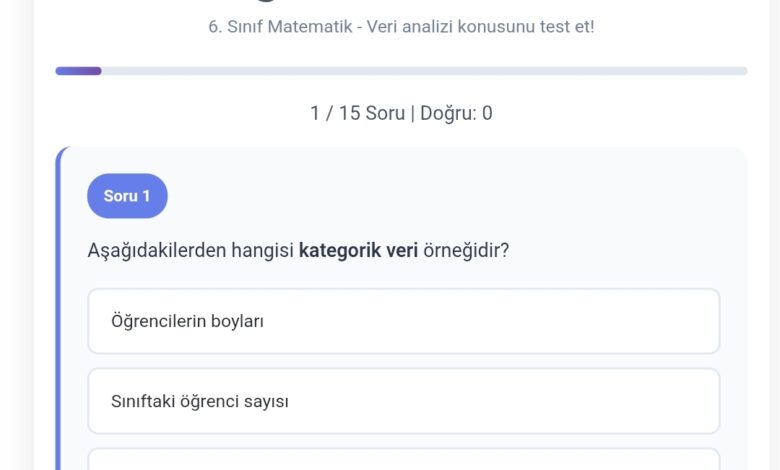Click empty card area right of "Soru 1"
780x470 pixels.
(450, 196)
